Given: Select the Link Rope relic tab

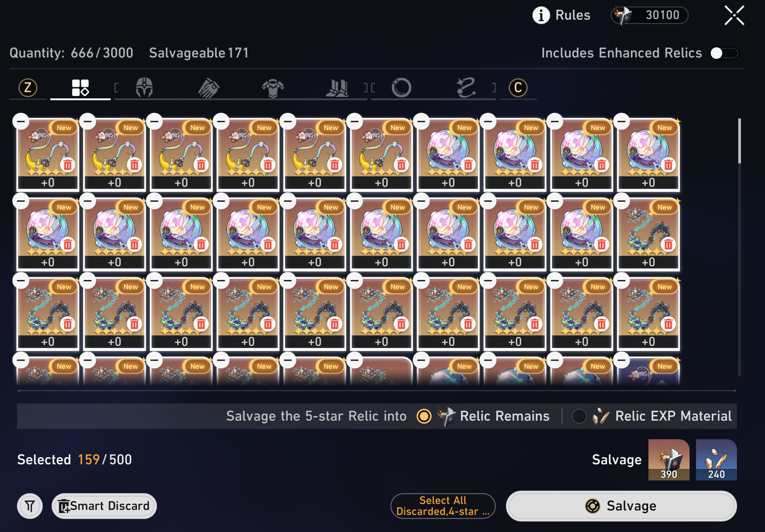Looking at the screenshot, I should (x=466, y=88).
